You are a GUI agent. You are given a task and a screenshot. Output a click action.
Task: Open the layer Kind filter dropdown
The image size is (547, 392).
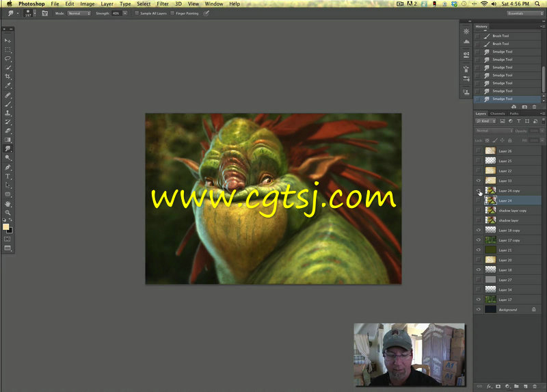[x=485, y=121]
